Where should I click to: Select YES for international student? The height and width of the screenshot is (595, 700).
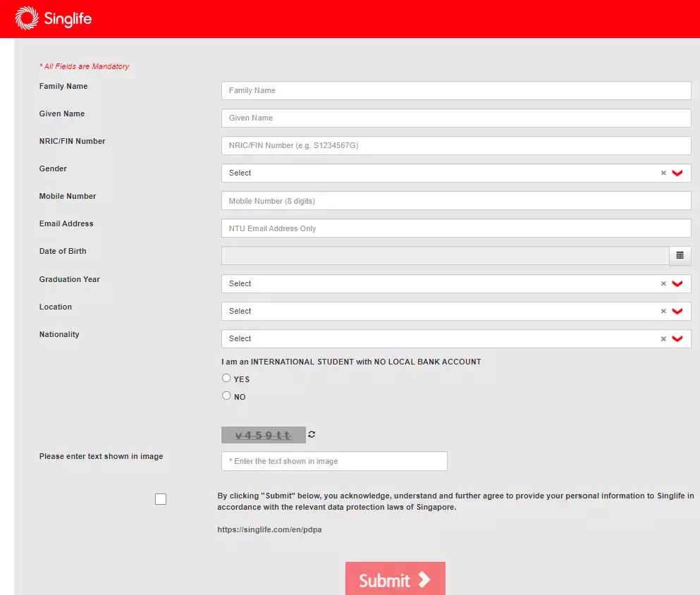(226, 378)
